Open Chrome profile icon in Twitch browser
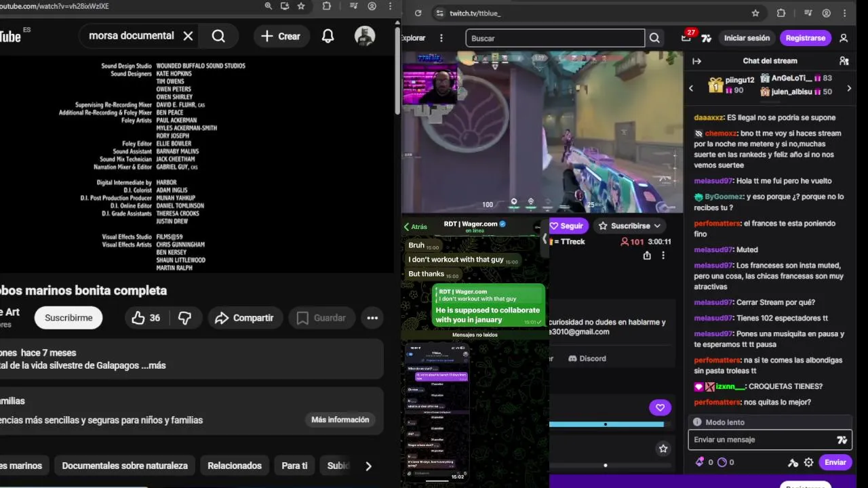Image resolution: width=868 pixels, height=488 pixels. (827, 13)
